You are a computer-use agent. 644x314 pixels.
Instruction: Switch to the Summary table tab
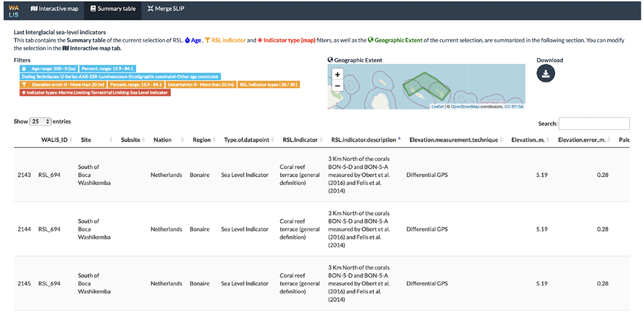point(113,8)
